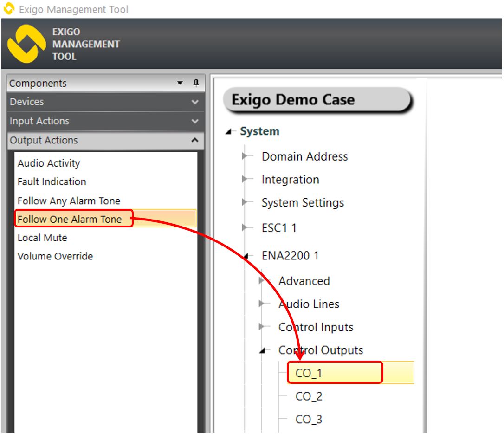The width and height of the screenshot is (504, 434).
Task: Expand the System Settings node arrow
Action: click(x=245, y=202)
